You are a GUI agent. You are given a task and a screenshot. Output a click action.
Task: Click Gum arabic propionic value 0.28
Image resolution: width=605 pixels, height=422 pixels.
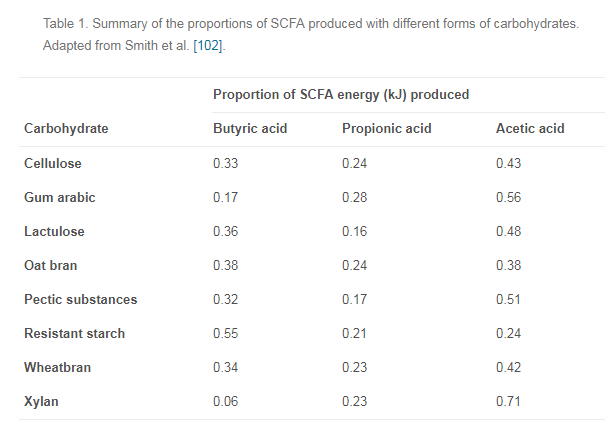[355, 197]
